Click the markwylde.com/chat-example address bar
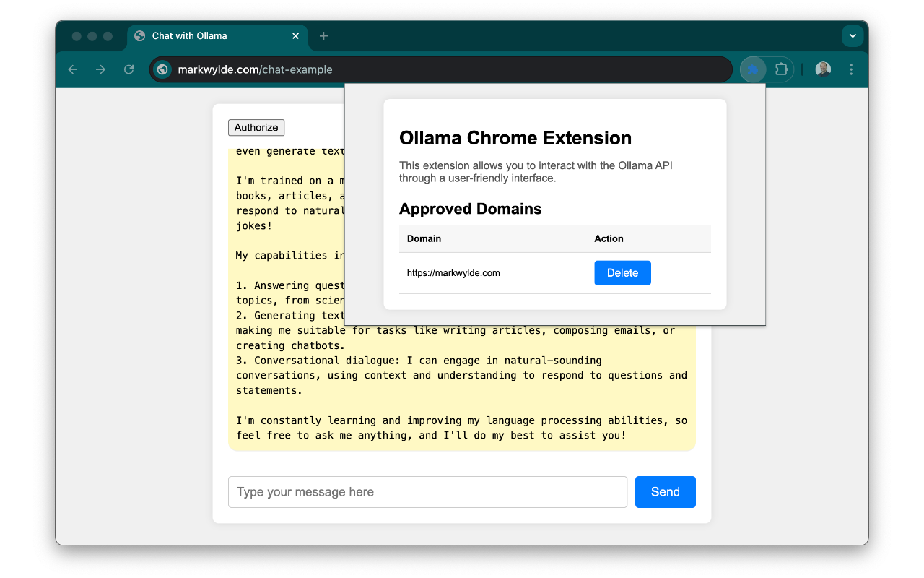924x578 pixels. [440, 69]
